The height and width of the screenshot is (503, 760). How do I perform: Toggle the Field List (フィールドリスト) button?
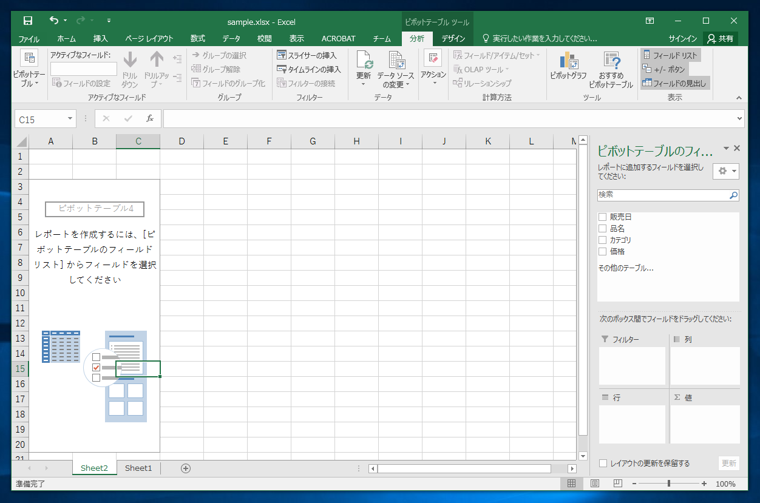[x=670, y=55]
